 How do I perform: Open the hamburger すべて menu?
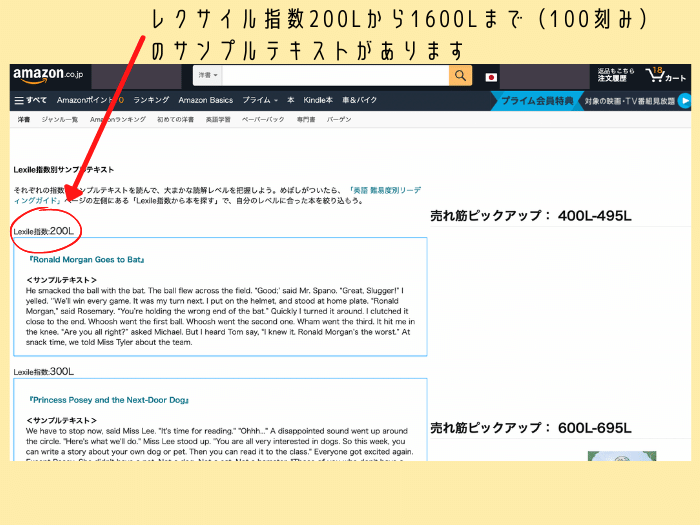point(30,101)
